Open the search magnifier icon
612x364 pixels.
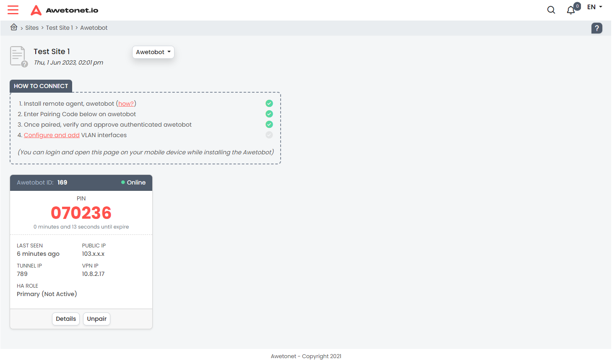551,10
